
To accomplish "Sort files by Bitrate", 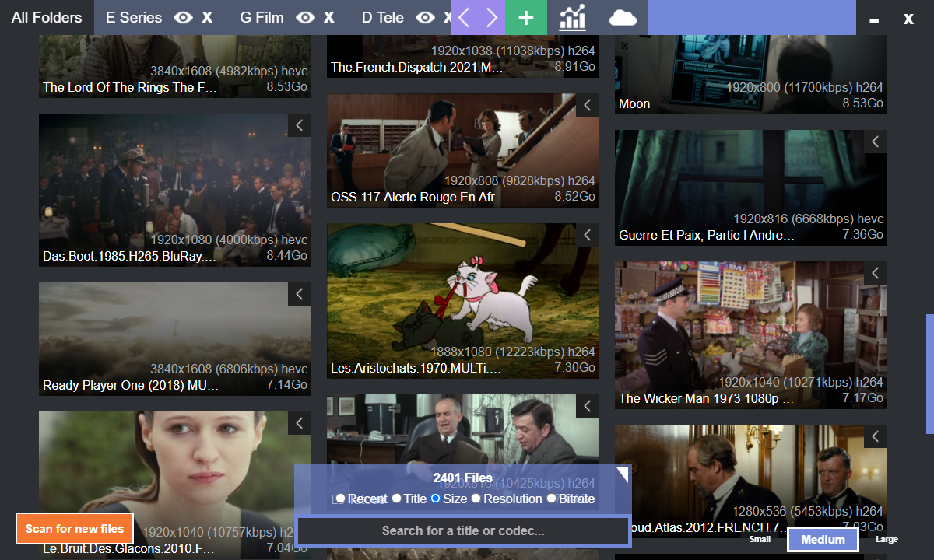I will click(x=573, y=499).
